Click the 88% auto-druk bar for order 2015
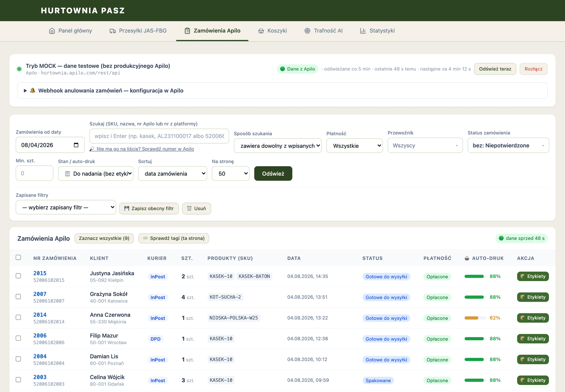565x392 pixels. [475, 276]
